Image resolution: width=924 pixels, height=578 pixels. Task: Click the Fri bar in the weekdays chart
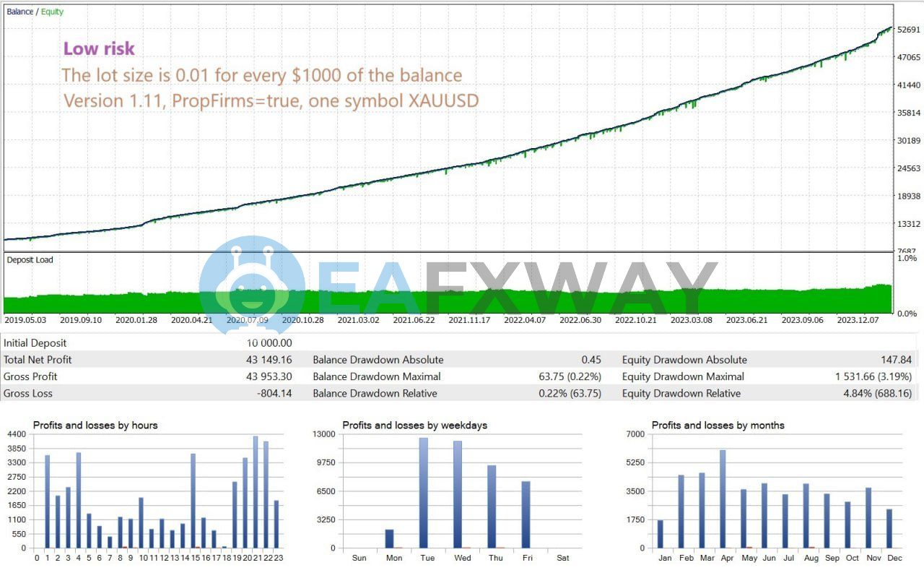pos(526,514)
